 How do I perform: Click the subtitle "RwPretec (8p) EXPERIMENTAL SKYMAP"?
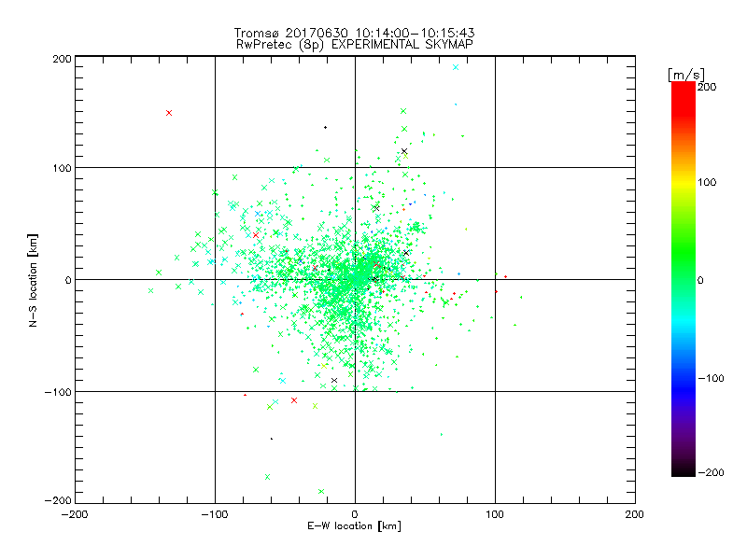tap(354, 45)
